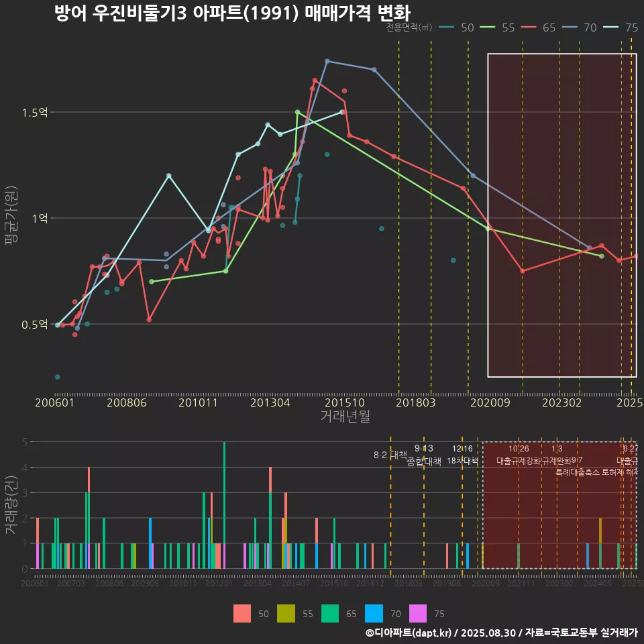The width and height of the screenshot is (644, 644).
Task: Click the chart title 방어 우진비둘기3 아파트(1991) 매매가격 변화
Action: (233, 13)
